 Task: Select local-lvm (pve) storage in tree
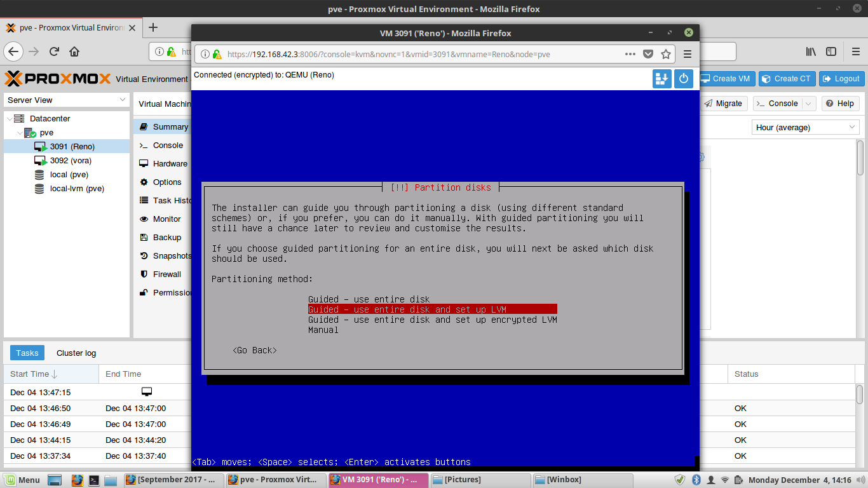[x=67, y=188]
